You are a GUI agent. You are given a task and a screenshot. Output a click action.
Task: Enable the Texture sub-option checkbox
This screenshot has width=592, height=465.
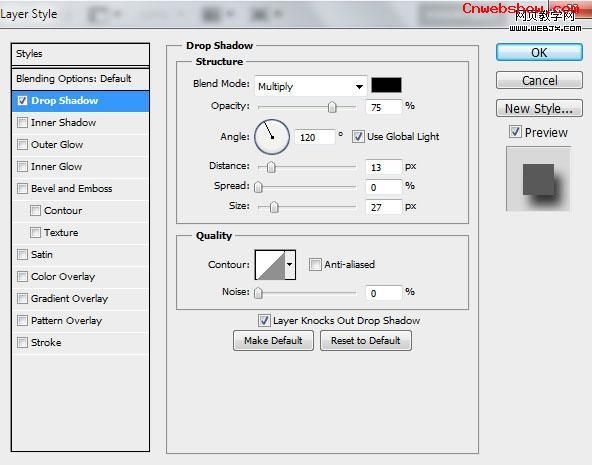coord(35,232)
